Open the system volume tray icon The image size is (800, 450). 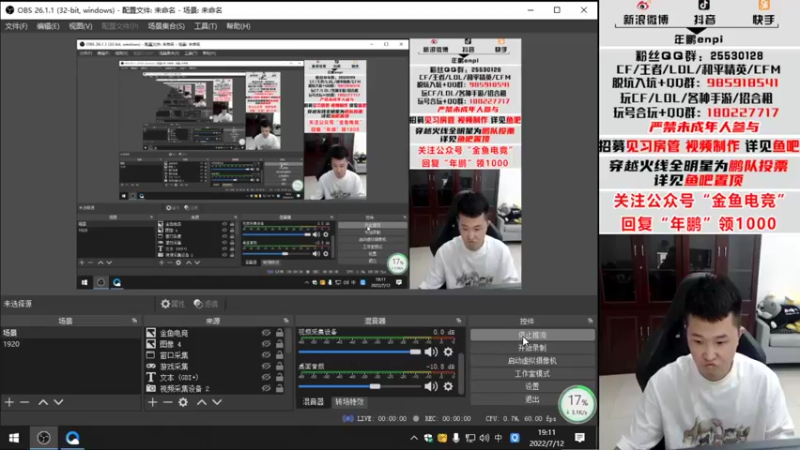click(x=484, y=438)
